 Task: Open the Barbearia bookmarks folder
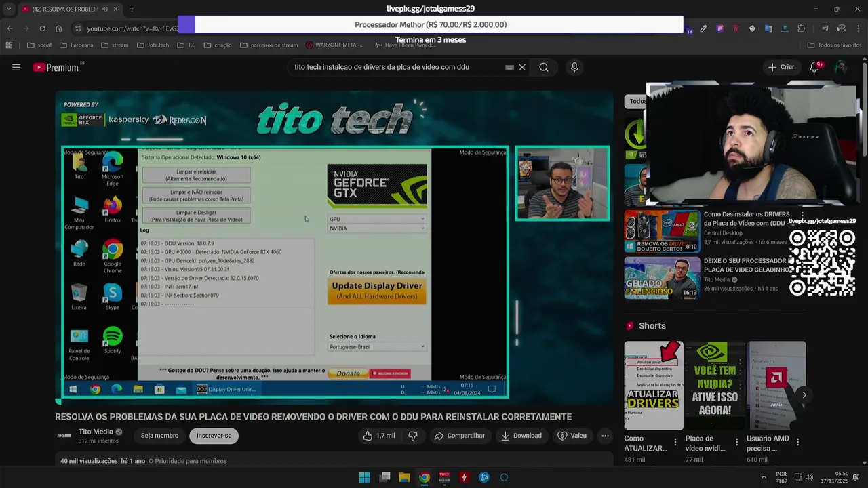pos(76,45)
